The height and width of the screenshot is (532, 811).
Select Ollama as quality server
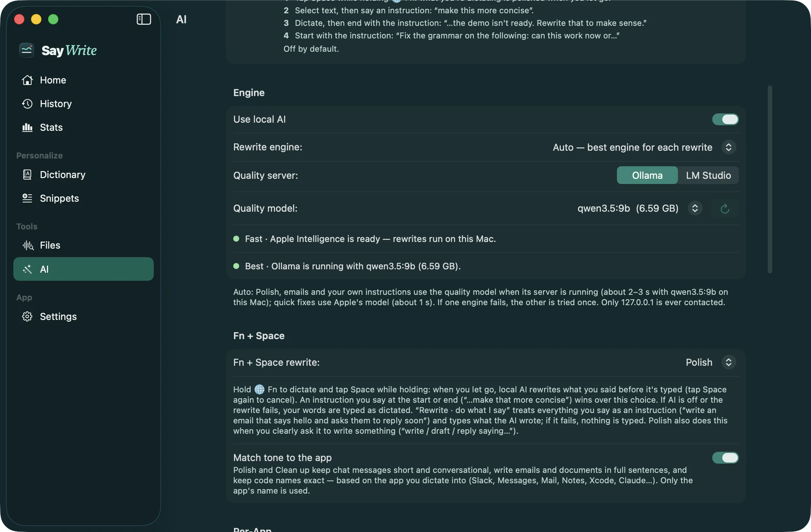click(x=647, y=175)
